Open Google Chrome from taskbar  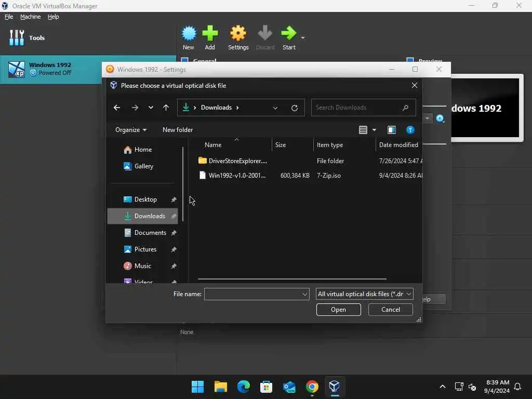pos(312,387)
